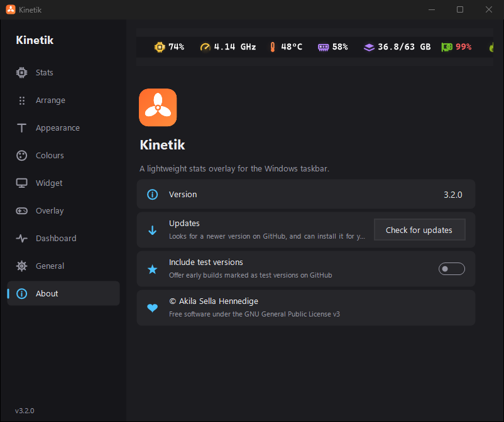Enable Include test versions toggle
The width and height of the screenshot is (504, 422).
[452, 269]
